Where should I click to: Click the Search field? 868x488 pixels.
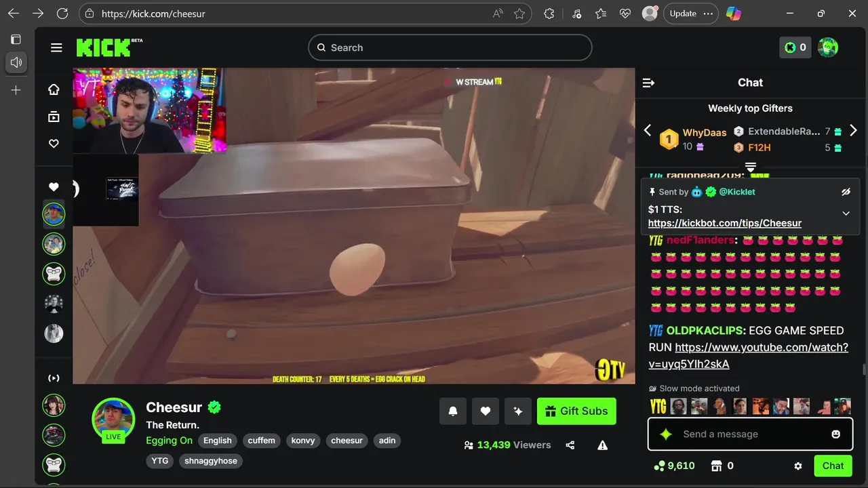[450, 47]
